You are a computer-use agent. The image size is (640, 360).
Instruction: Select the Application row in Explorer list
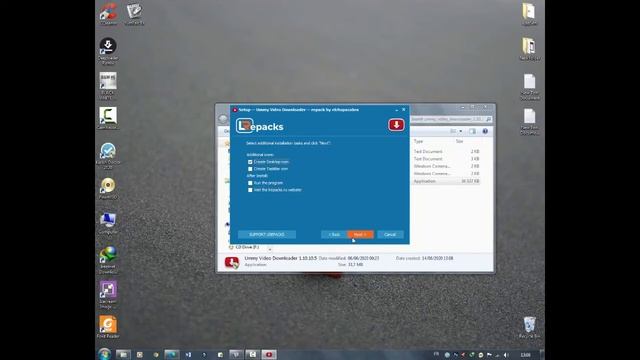[x=446, y=181]
